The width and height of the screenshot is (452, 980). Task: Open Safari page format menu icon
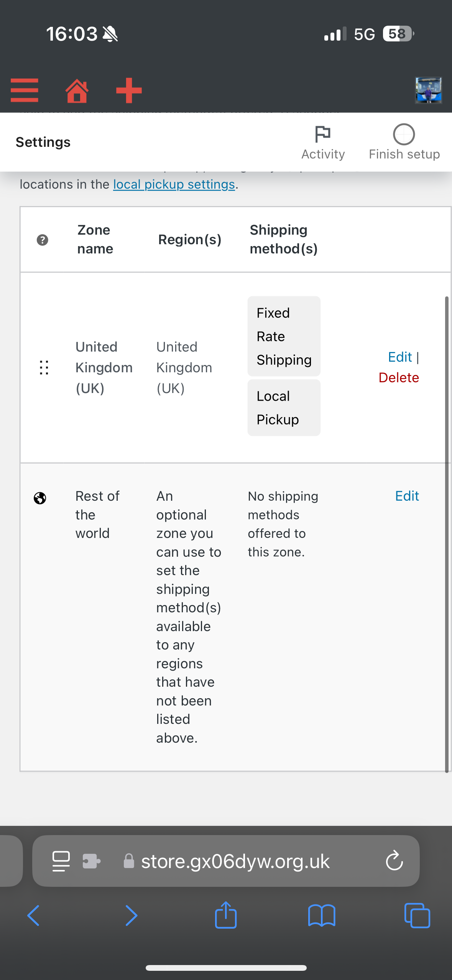click(61, 861)
